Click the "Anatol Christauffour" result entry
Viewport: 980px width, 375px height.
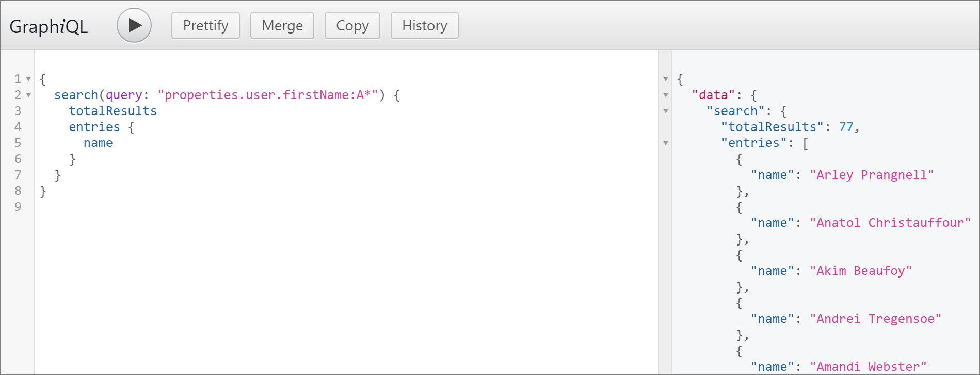click(x=890, y=223)
